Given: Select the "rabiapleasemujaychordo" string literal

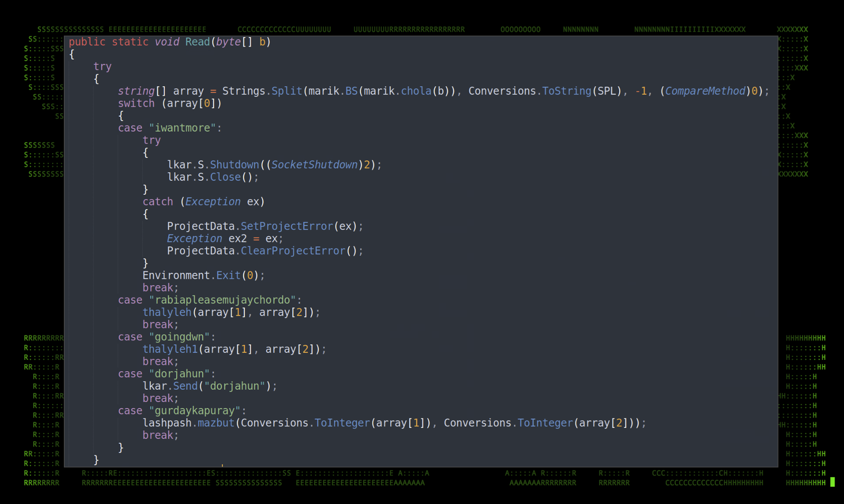Looking at the screenshot, I should (222, 300).
